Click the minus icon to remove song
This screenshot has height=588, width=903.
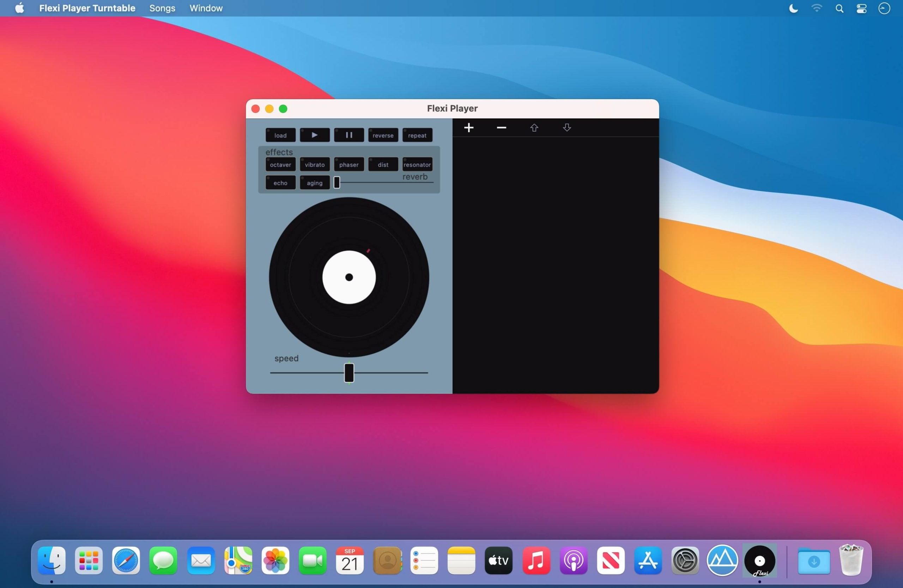pyautogui.click(x=501, y=128)
